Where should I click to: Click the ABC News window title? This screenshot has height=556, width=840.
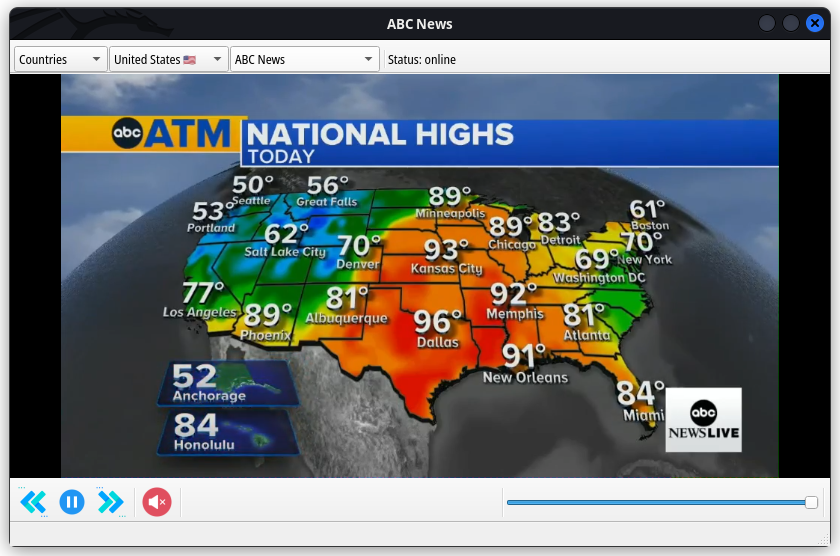(x=419, y=24)
